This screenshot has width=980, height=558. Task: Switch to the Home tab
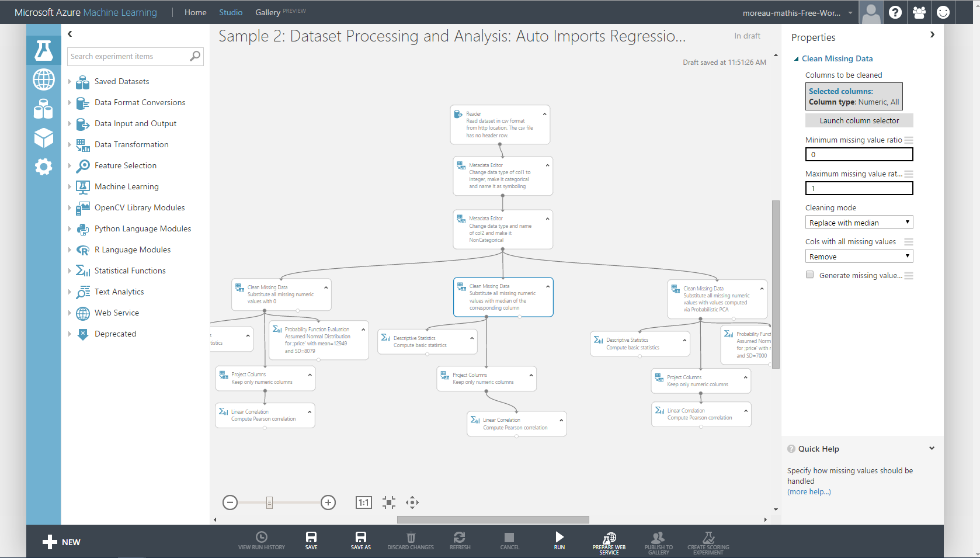[195, 12]
